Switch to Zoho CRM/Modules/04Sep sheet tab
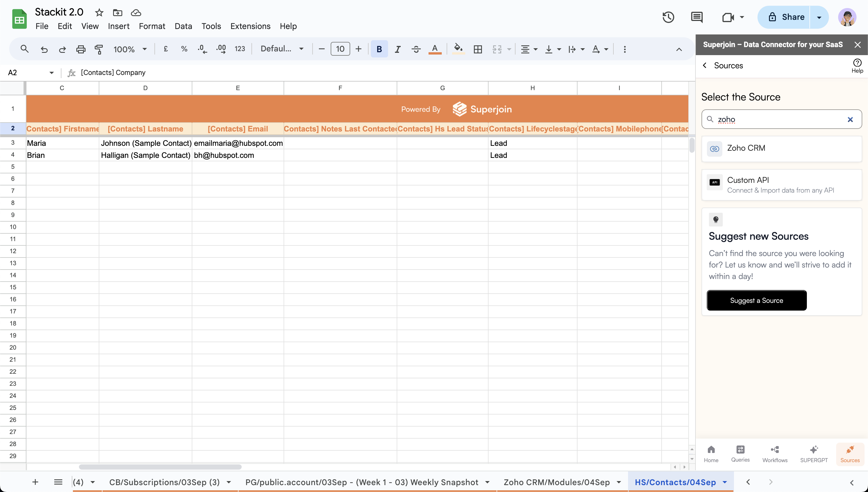This screenshot has height=492, width=868. pyautogui.click(x=557, y=482)
